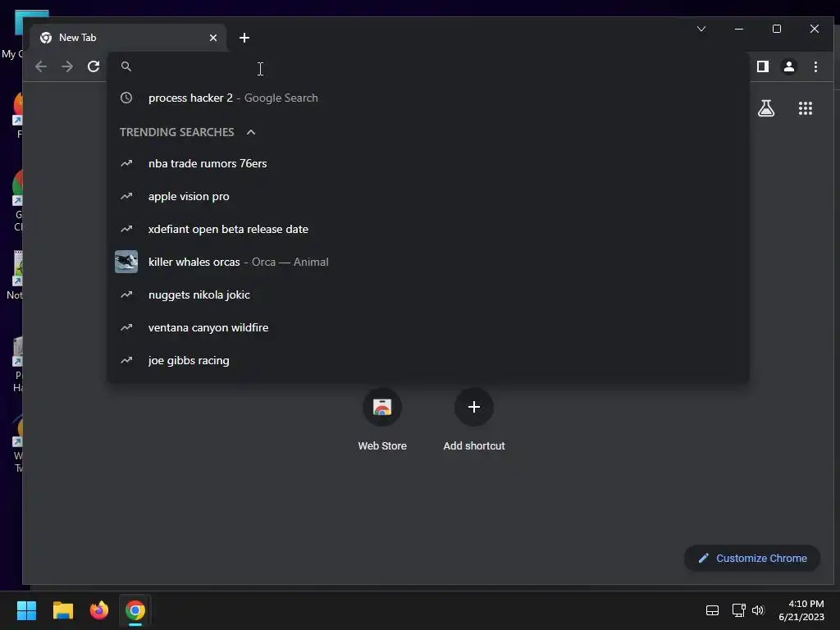840x630 pixels.
Task: Click clock icon beside process hacker 2
Action: 126,98
